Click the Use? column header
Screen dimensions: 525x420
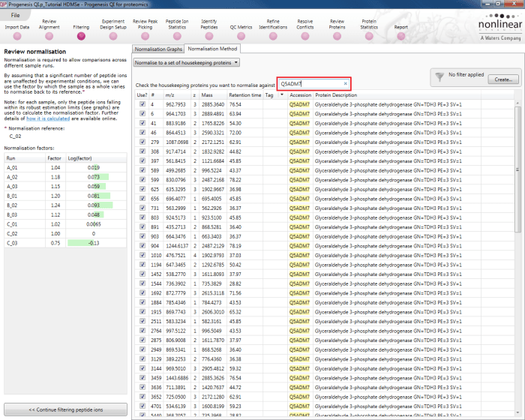tap(142, 95)
